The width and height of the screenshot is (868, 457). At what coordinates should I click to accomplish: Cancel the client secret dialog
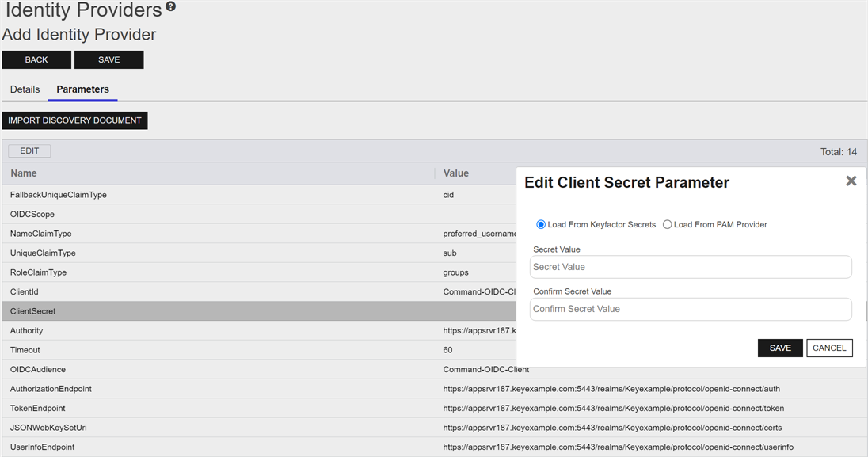[x=829, y=348]
